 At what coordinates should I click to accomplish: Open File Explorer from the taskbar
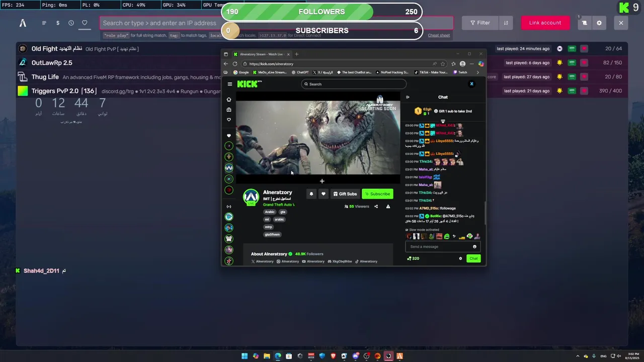[267, 356]
